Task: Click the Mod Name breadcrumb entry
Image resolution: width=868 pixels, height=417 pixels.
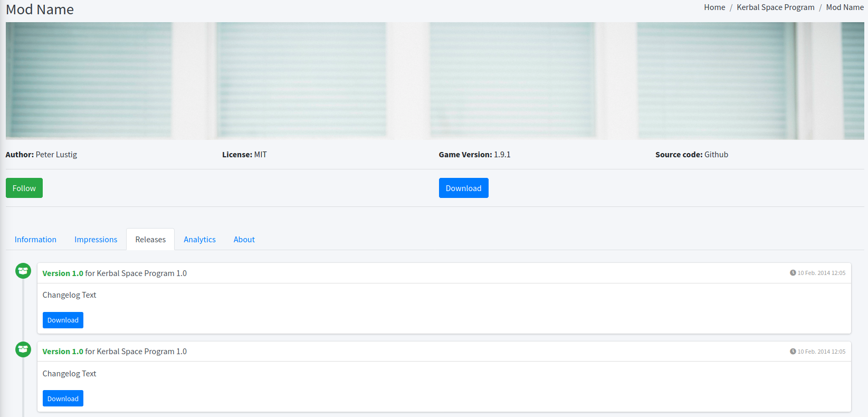Action: (x=845, y=7)
